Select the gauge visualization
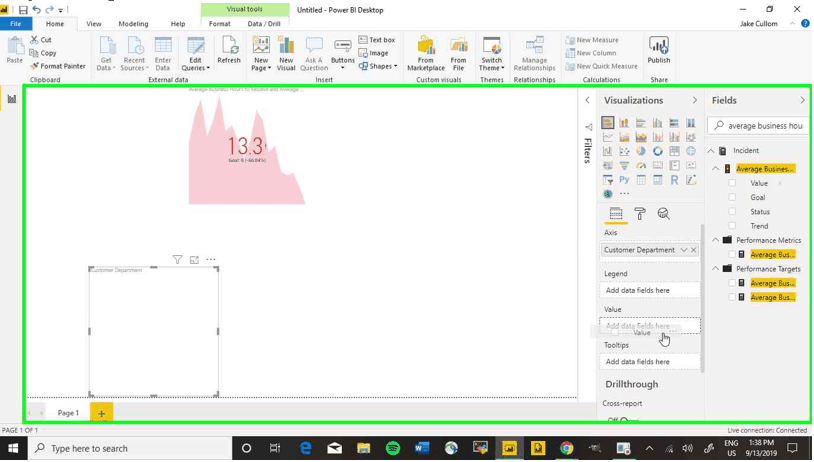This screenshot has height=462, width=814. 641,166
